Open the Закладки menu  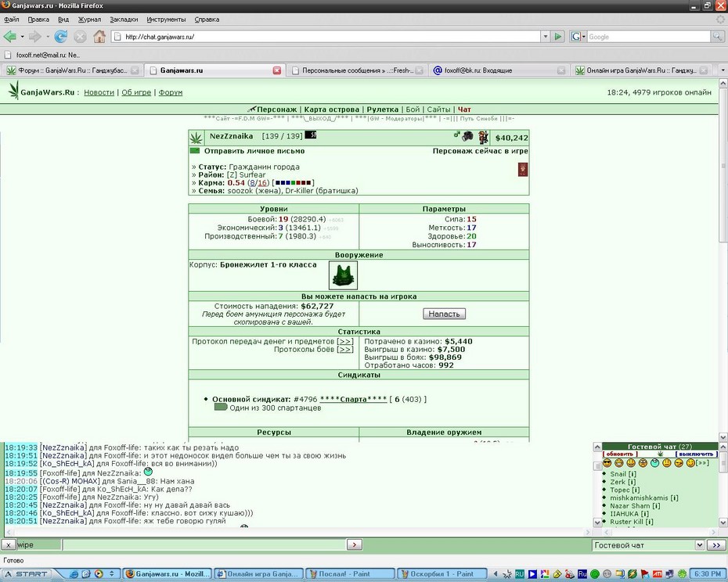(x=124, y=20)
